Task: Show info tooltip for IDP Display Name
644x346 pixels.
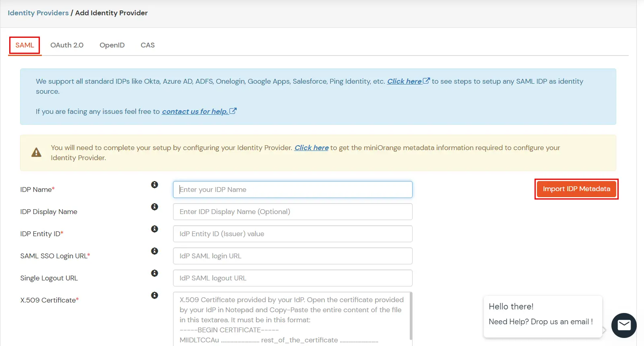Action: click(x=155, y=207)
